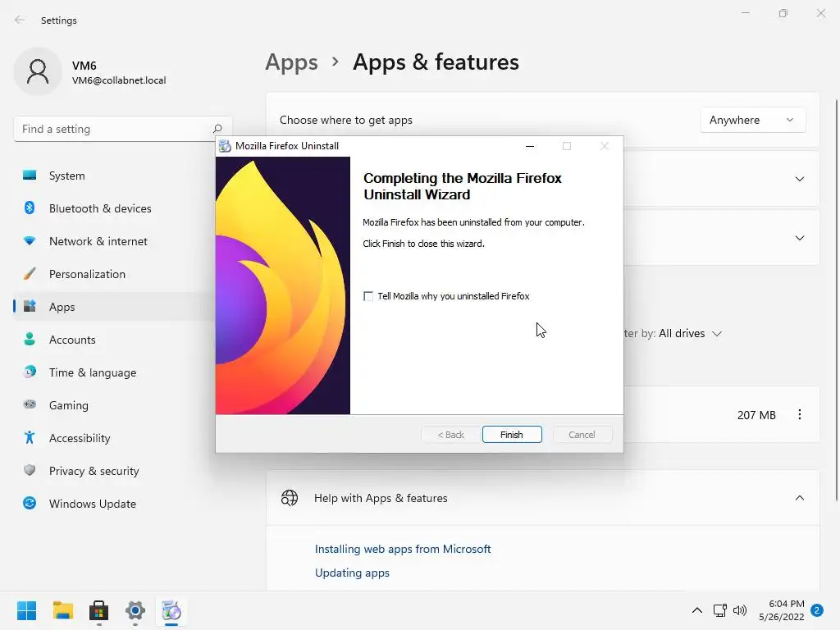Click the 207 MB size text

[x=756, y=415]
